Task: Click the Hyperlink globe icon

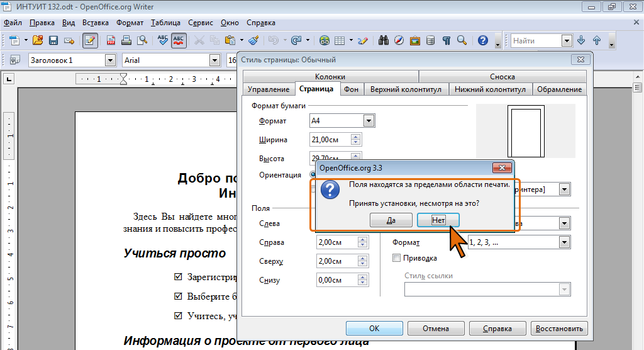Action: (325, 40)
